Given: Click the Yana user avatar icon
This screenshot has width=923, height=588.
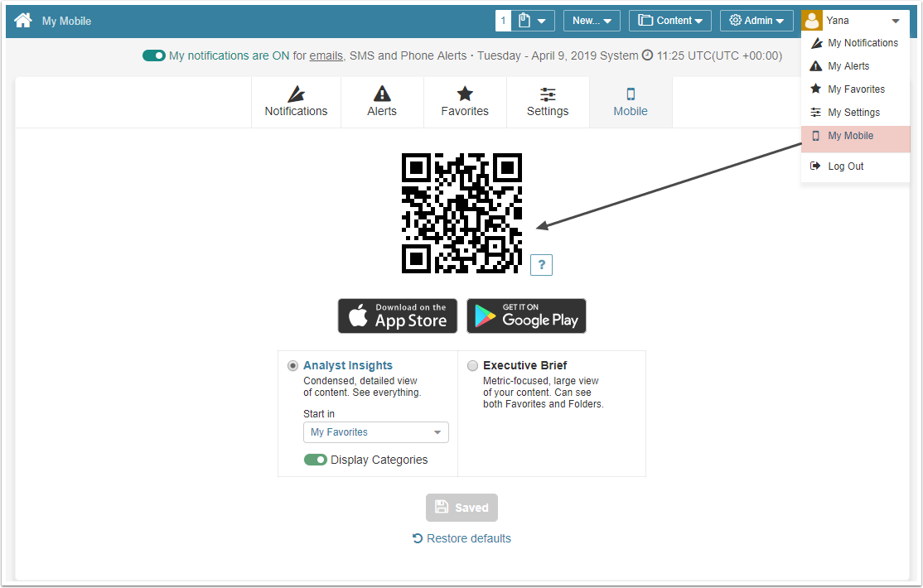Looking at the screenshot, I should 812,21.
